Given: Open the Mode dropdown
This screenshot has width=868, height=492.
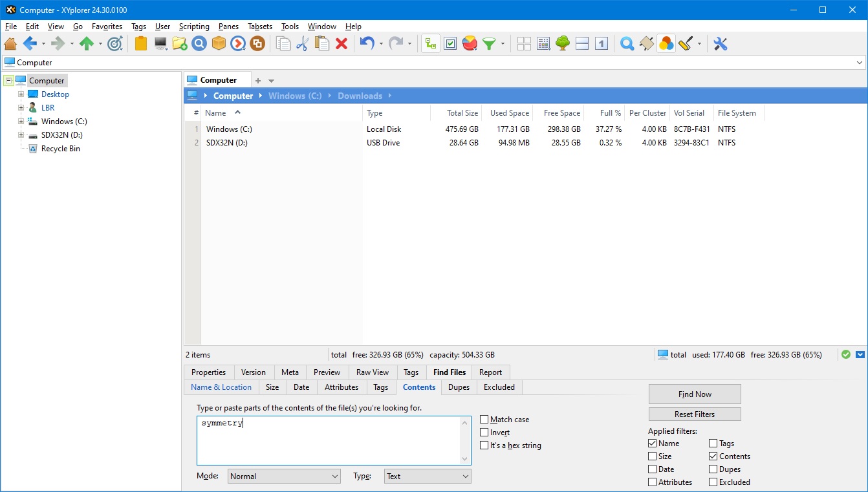Looking at the screenshot, I should 283,476.
